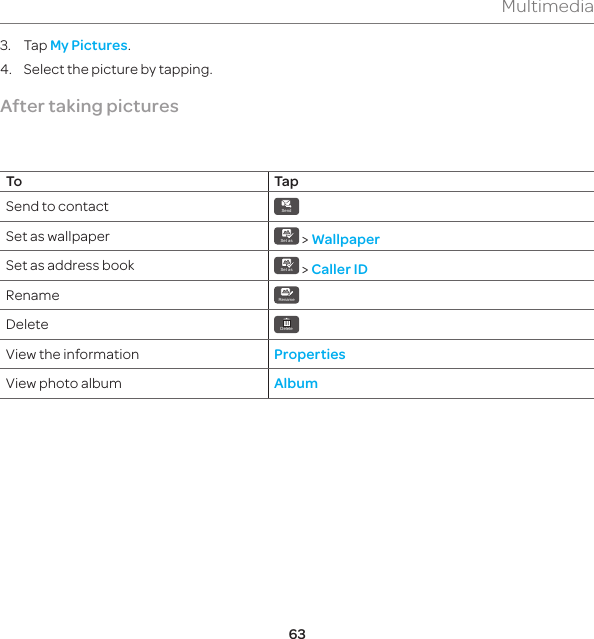Viewport: 594px width, 639px height.
Task: Open the My Pictures link
Action: (89, 46)
